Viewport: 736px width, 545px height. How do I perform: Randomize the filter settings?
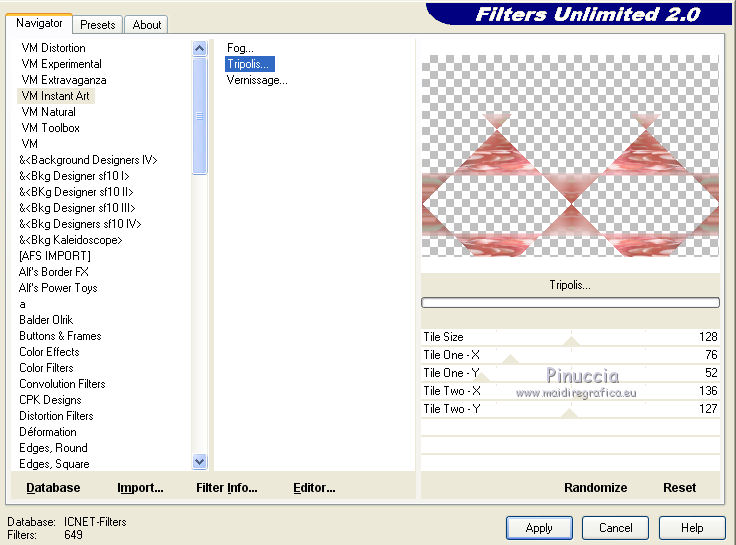[595, 488]
